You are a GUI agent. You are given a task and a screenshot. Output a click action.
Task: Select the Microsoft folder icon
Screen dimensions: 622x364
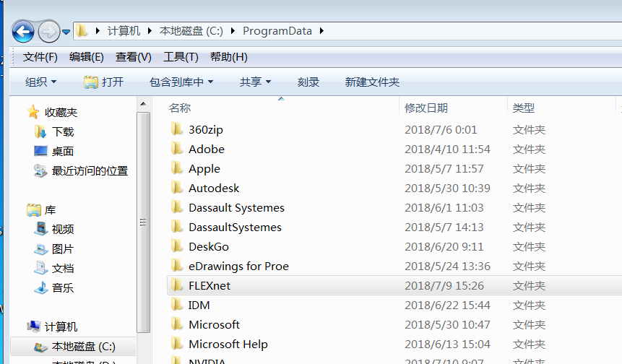(177, 324)
